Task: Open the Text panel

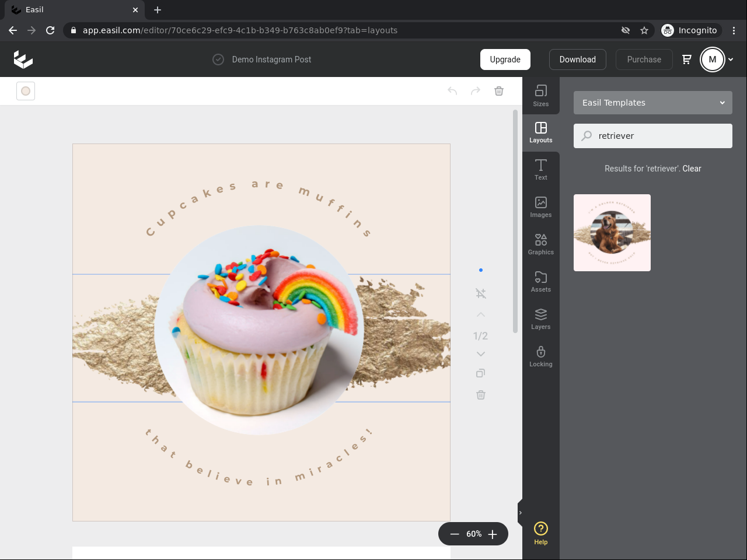Action: (541, 170)
